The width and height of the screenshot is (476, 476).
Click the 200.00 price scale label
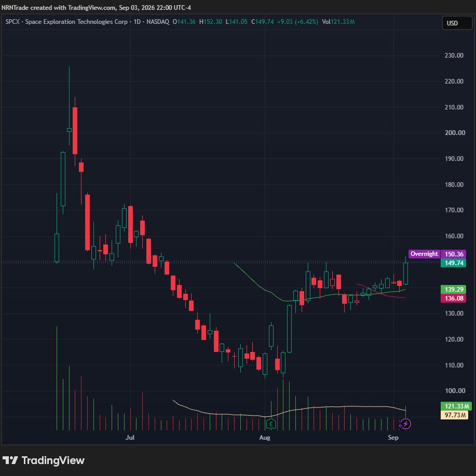point(454,133)
